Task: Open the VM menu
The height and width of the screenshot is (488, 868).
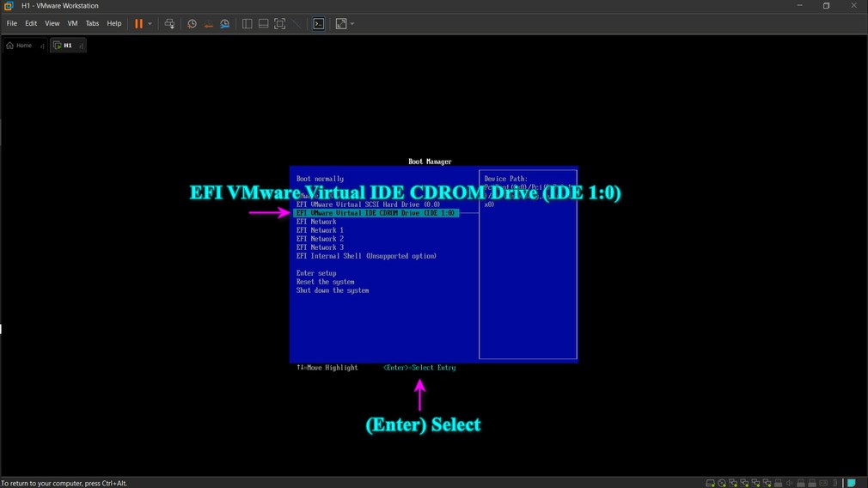Action: (x=72, y=23)
